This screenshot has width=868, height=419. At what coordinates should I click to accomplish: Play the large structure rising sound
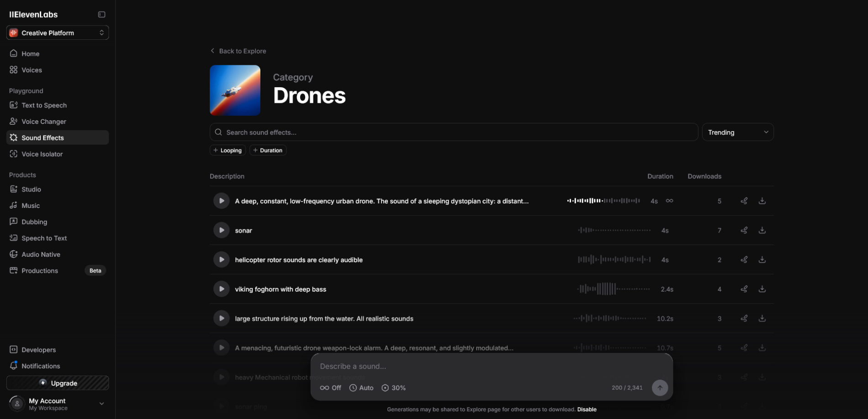(221, 318)
